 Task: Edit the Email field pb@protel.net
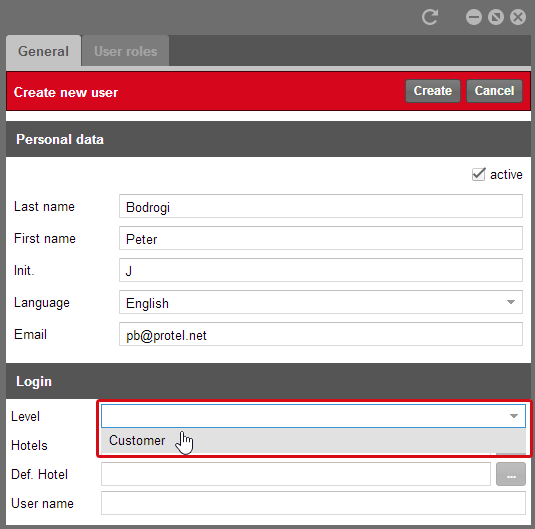coord(321,334)
